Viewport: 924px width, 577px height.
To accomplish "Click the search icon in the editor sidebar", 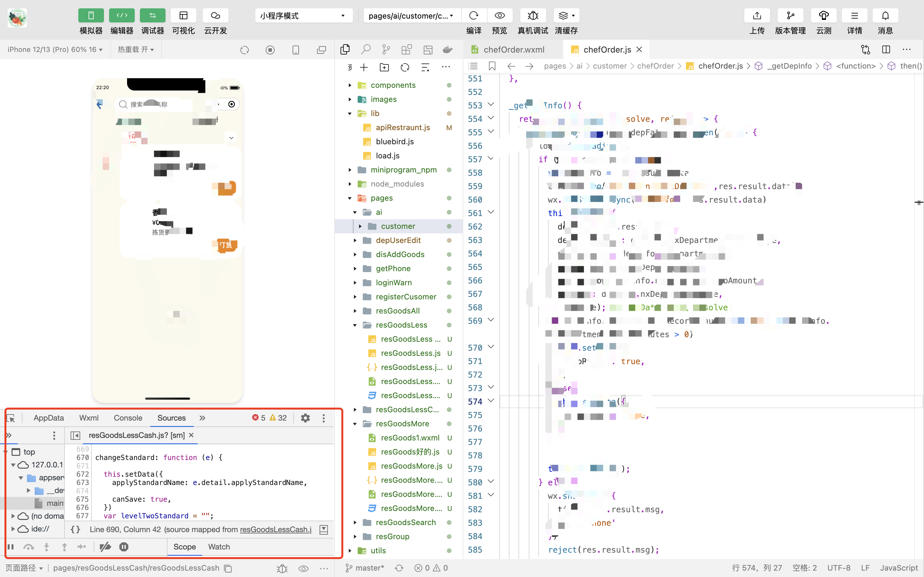I will (x=365, y=49).
